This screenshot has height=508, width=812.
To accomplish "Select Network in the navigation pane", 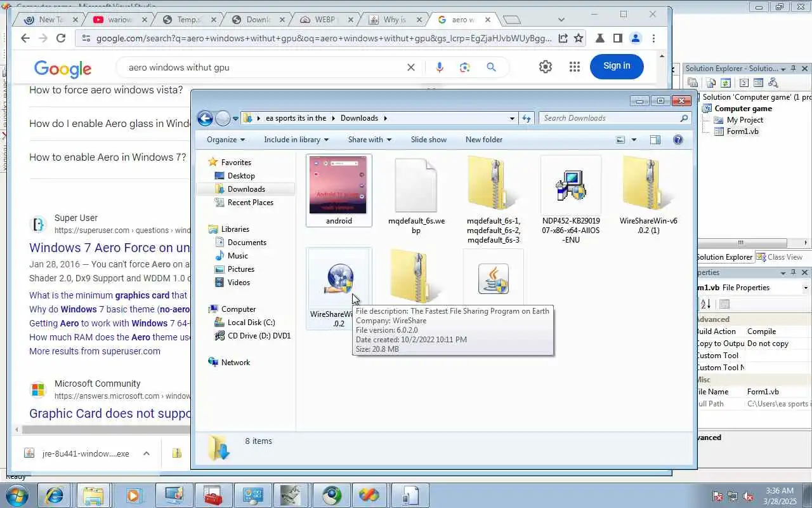I will pyautogui.click(x=235, y=363).
